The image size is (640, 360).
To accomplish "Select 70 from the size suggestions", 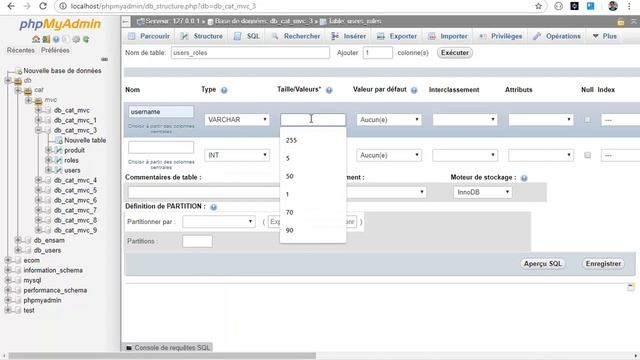I will tap(313, 212).
